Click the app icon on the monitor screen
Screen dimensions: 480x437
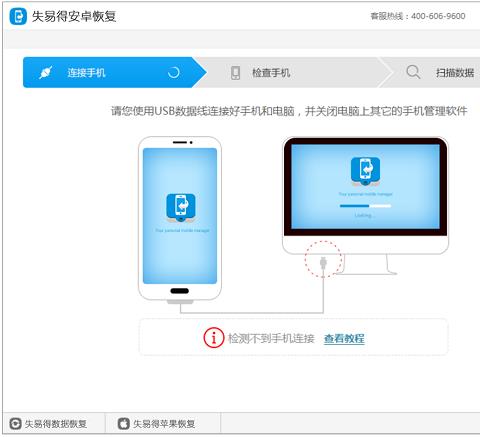click(x=365, y=171)
